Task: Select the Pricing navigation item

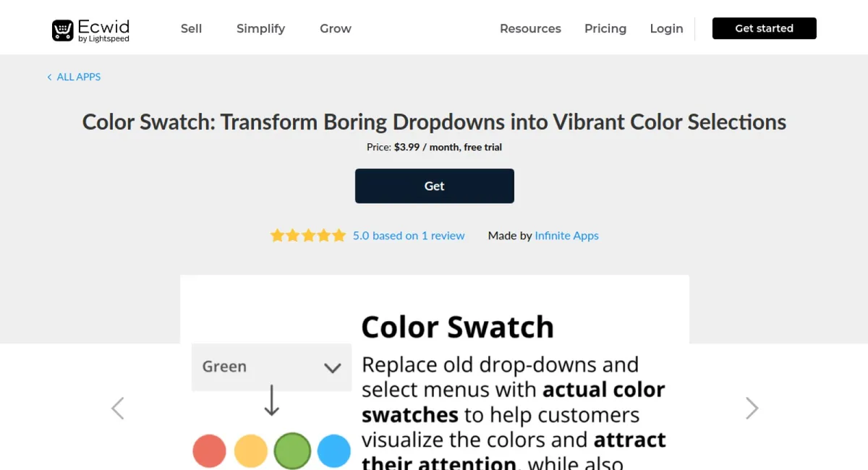Action: pyautogui.click(x=605, y=28)
